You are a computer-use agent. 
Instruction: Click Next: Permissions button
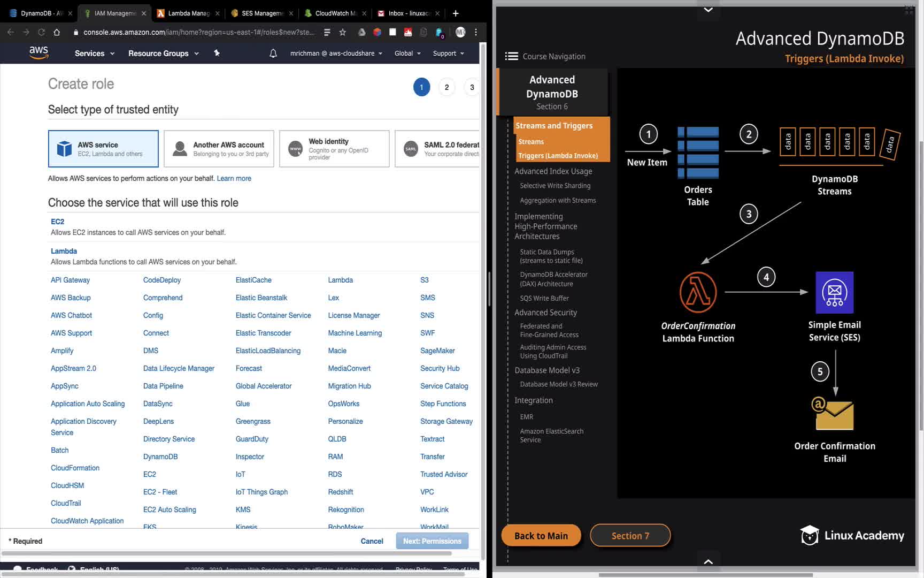click(x=432, y=541)
